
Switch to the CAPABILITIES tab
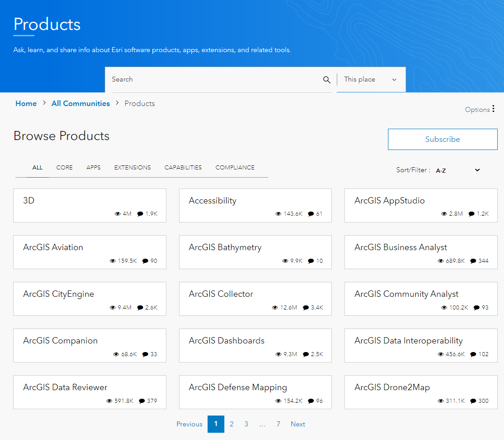(x=183, y=168)
